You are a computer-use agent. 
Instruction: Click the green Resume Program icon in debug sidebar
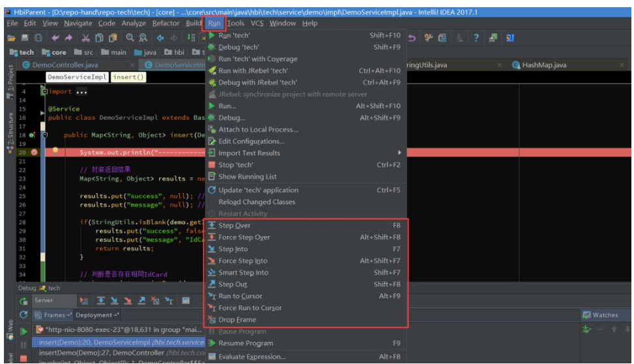tap(24, 331)
